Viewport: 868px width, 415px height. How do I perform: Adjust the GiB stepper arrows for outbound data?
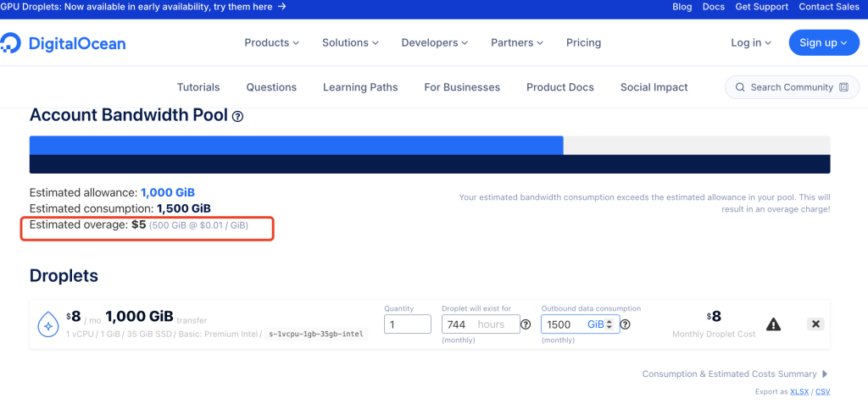[x=609, y=324]
